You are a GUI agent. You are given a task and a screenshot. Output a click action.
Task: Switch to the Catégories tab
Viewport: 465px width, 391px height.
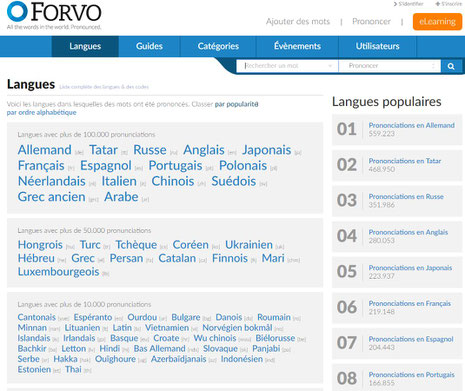[218, 46]
